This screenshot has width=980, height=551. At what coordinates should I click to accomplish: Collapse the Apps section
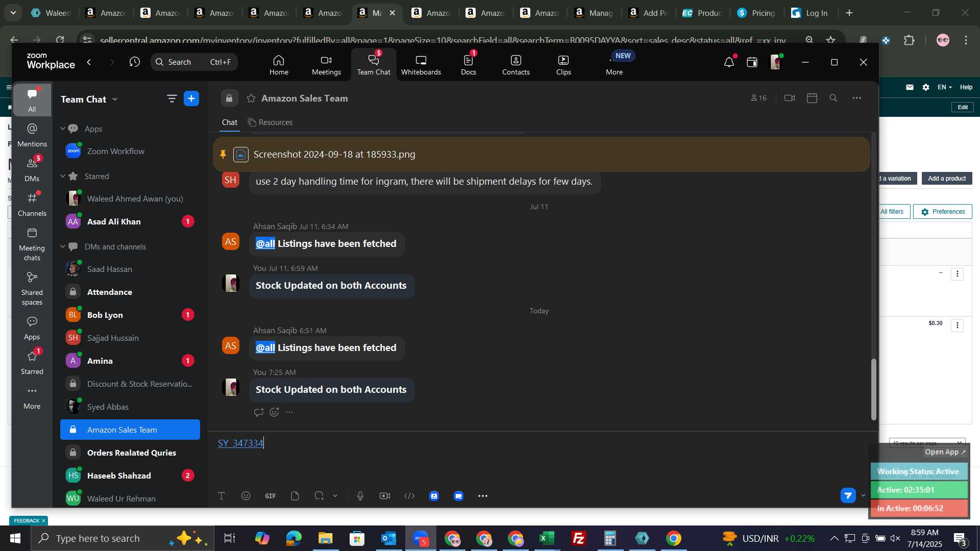[63, 129]
